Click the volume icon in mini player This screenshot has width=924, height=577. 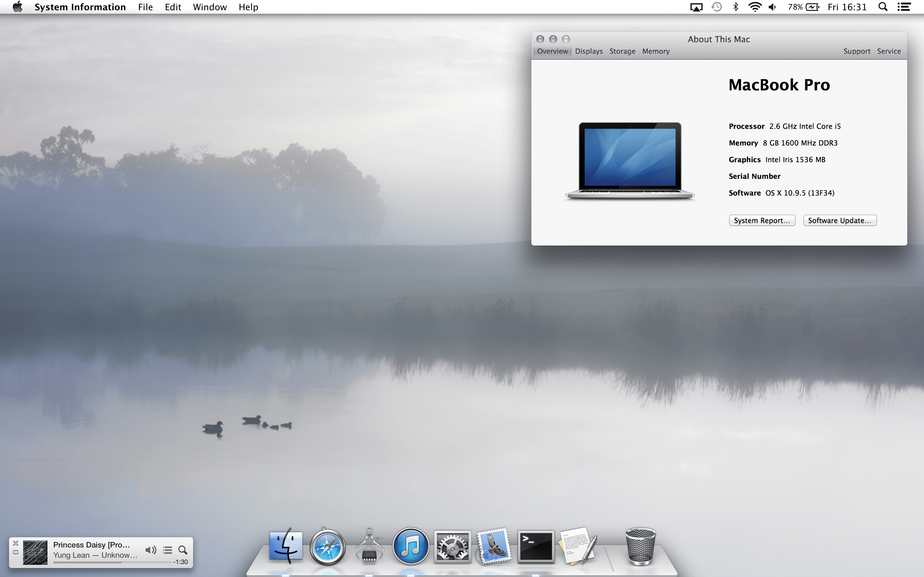click(150, 550)
